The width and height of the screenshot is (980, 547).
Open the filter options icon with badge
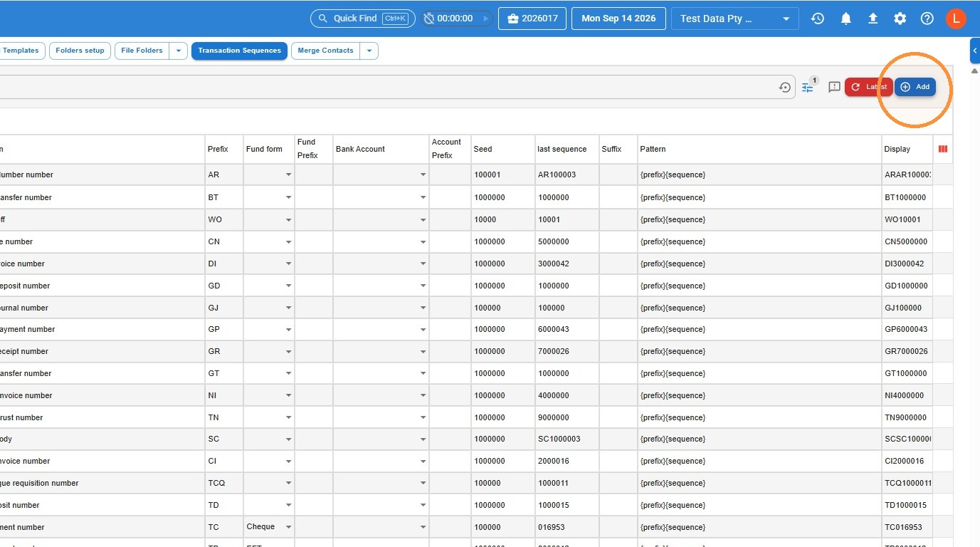click(x=808, y=88)
